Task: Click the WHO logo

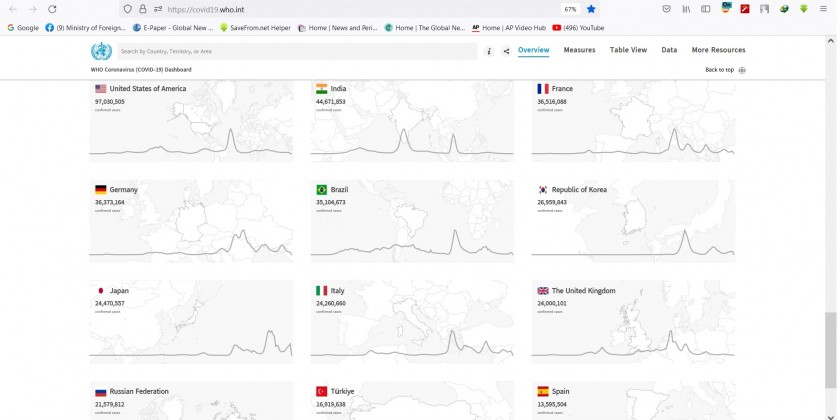Action: pyautogui.click(x=101, y=52)
